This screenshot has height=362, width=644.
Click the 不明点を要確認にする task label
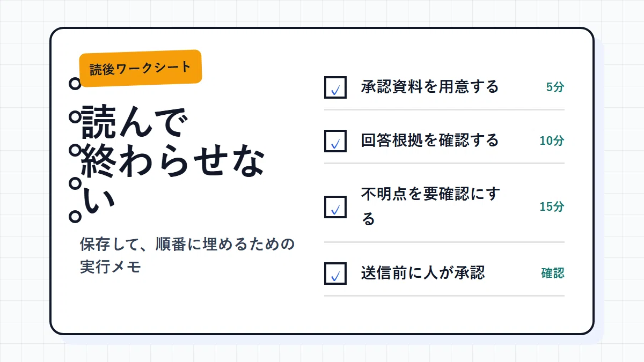coord(431,206)
